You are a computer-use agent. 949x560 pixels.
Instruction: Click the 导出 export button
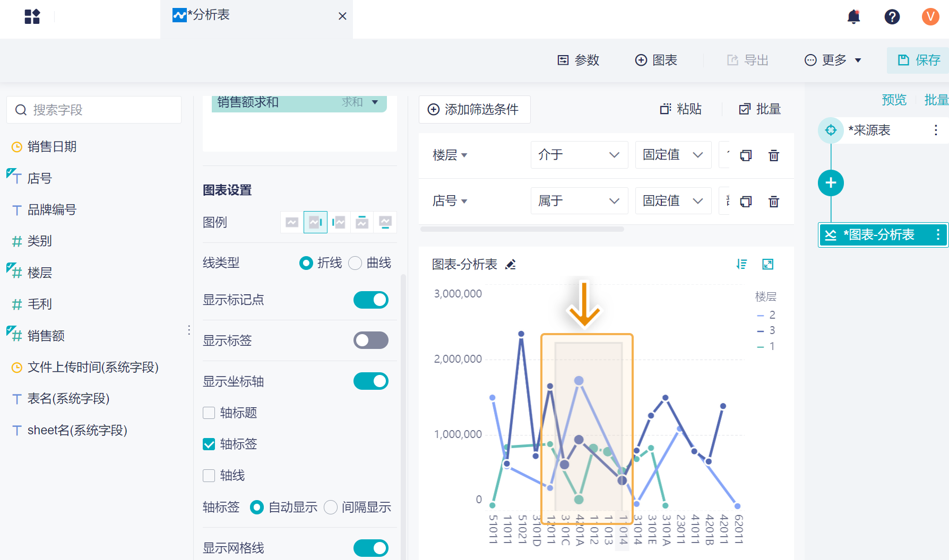748,60
